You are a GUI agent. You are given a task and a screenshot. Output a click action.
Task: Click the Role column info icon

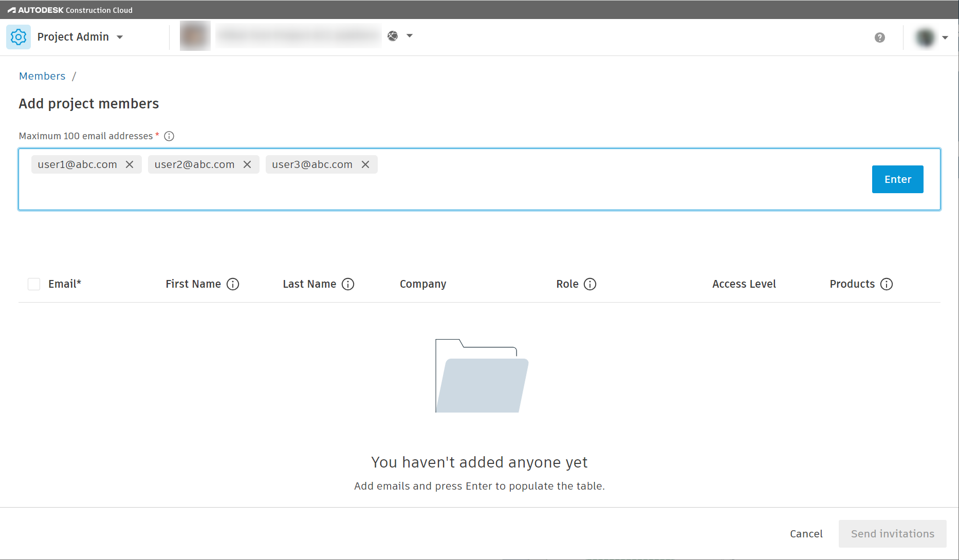tap(590, 284)
